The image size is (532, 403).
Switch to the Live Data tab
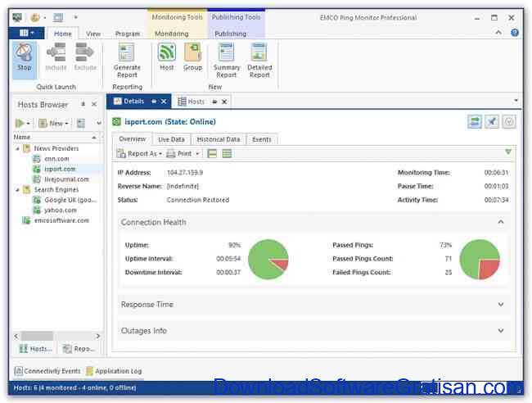point(171,139)
